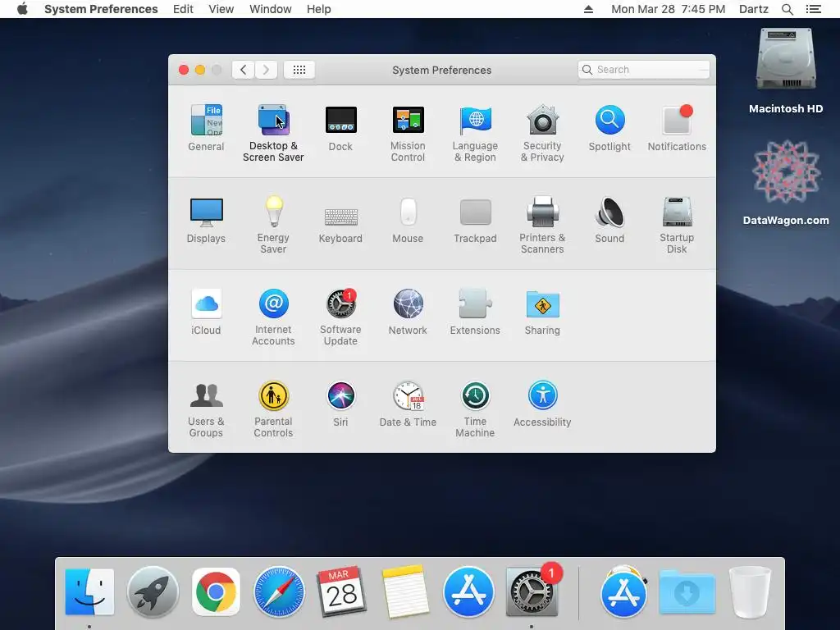Open the Dock preference pane
This screenshot has height=630, width=840.
pos(340,127)
